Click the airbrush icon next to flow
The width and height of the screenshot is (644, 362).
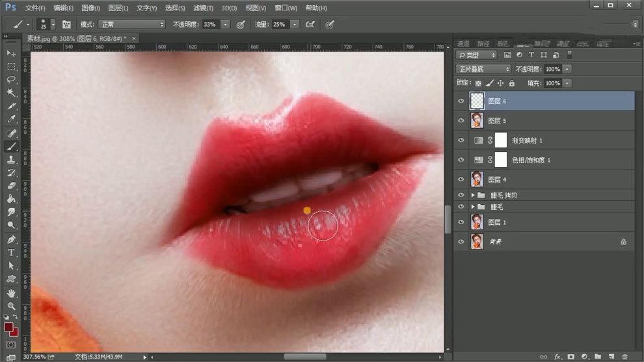coord(310,24)
